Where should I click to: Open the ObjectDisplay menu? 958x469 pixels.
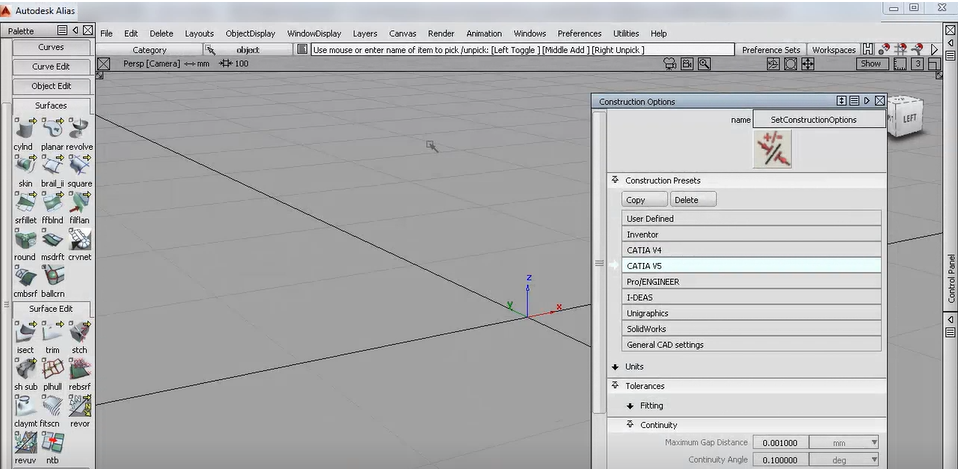[250, 34]
